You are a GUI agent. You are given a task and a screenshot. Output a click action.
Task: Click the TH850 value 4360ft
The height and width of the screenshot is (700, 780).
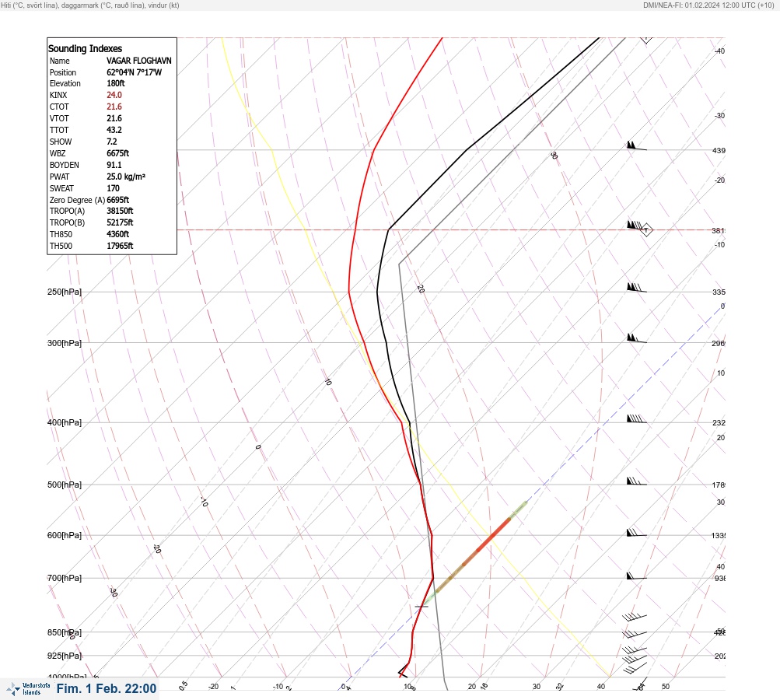(118, 234)
